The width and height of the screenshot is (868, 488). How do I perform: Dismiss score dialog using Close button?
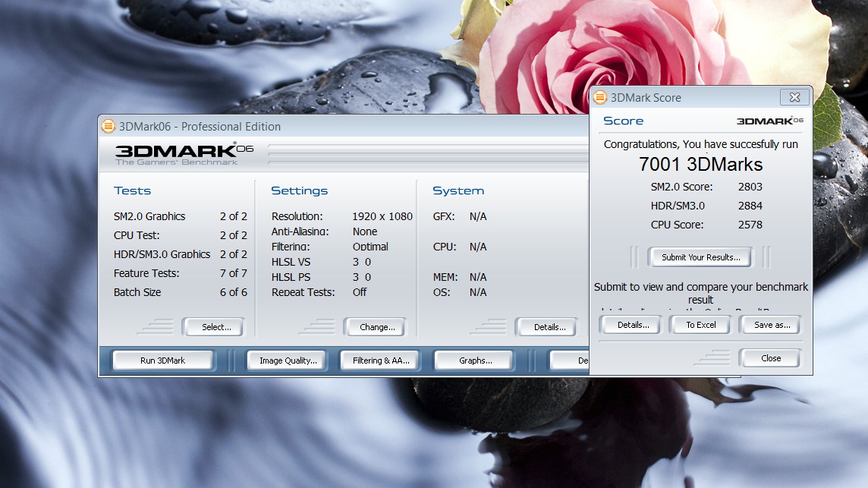tap(770, 358)
